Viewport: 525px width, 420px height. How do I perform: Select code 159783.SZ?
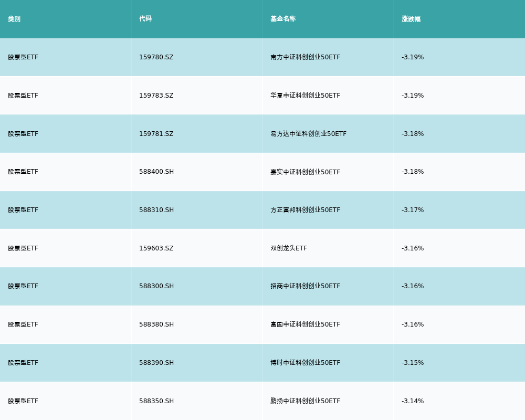tap(156, 96)
